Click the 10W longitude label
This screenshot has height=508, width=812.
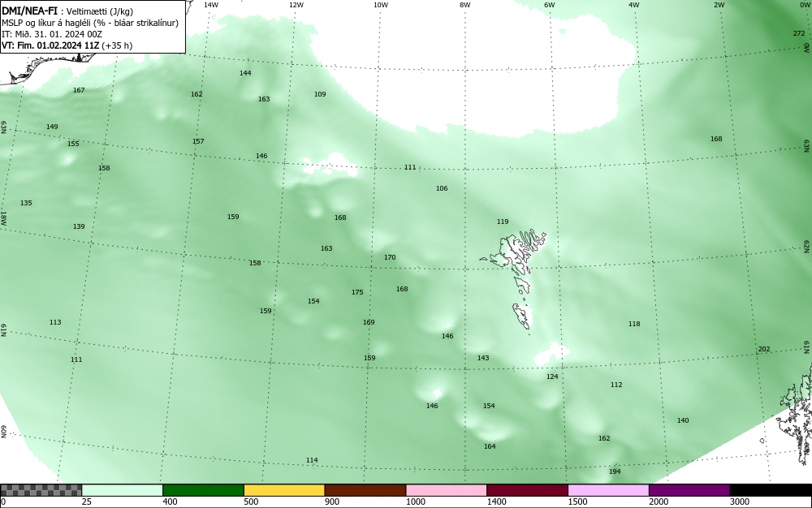(x=381, y=5)
